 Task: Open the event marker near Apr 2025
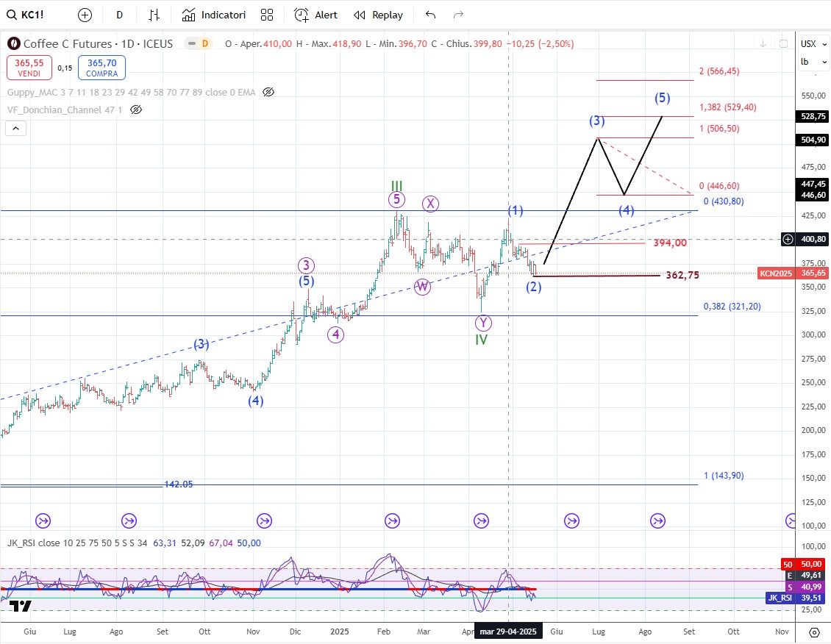point(481,521)
